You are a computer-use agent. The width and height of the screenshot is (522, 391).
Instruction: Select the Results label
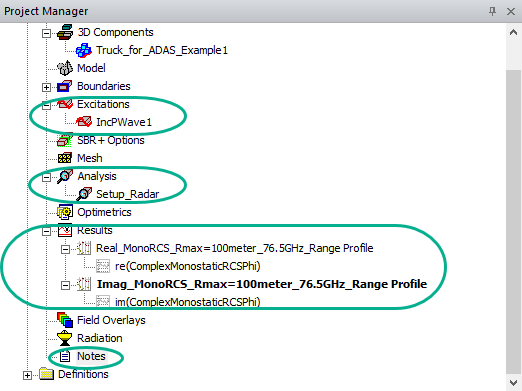95,230
